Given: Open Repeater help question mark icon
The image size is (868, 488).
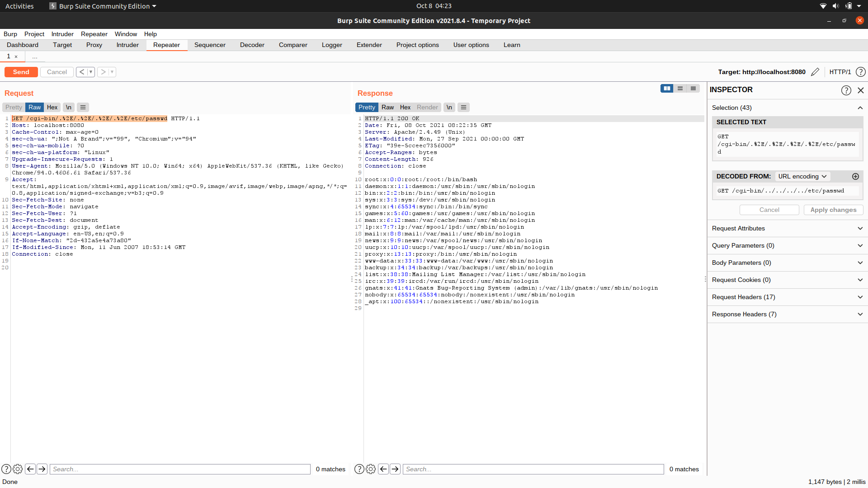Looking at the screenshot, I should point(861,72).
